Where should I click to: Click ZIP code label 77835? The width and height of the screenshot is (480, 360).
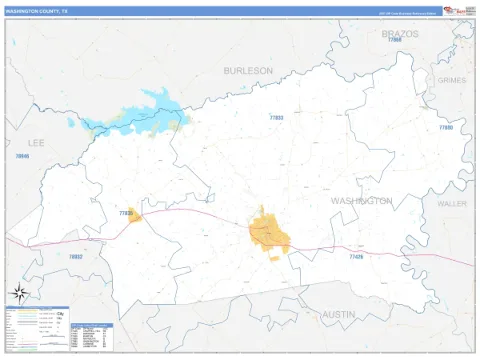pos(126,213)
